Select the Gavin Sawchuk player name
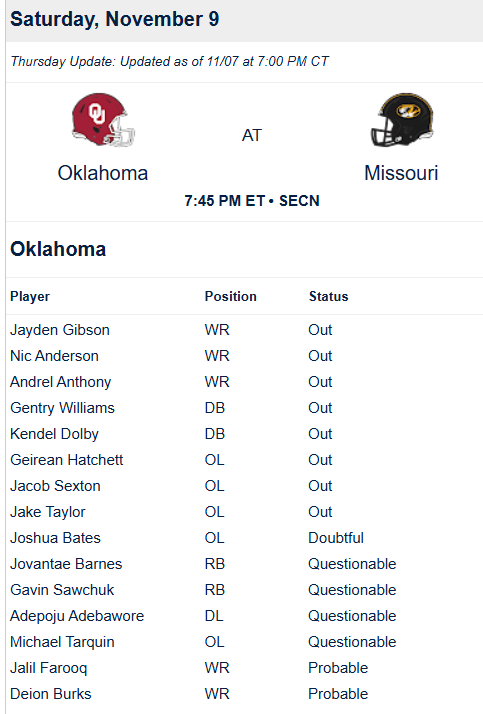The width and height of the screenshot is (483, 714). click(62, 590)
